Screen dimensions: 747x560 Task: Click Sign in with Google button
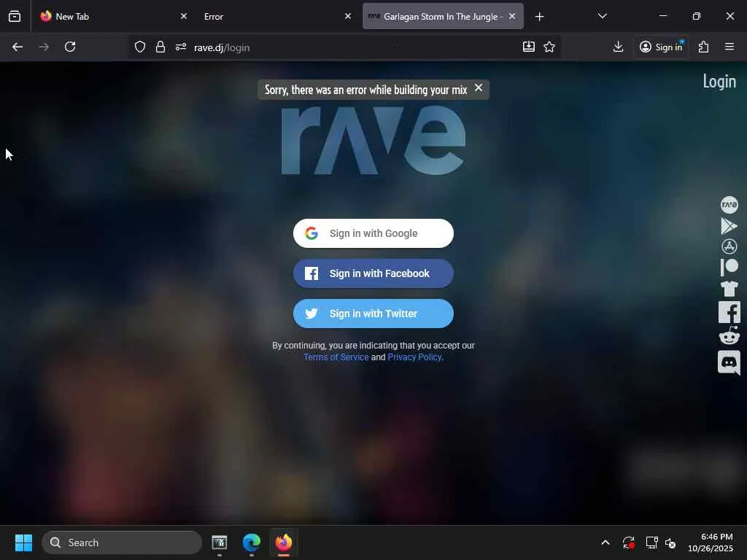click(x=373, y=233)
